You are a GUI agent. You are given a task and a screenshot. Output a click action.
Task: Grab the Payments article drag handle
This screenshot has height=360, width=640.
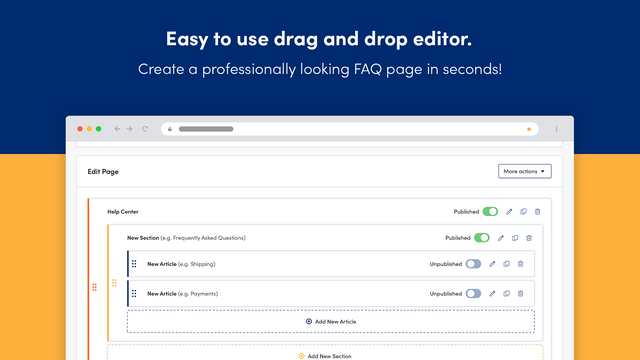[x=134, y=293]
